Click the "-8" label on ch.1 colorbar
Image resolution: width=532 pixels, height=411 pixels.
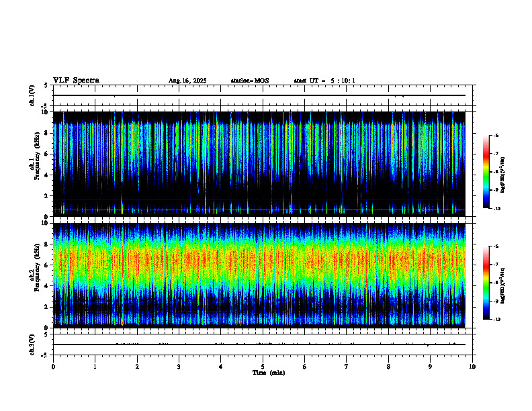496,172
